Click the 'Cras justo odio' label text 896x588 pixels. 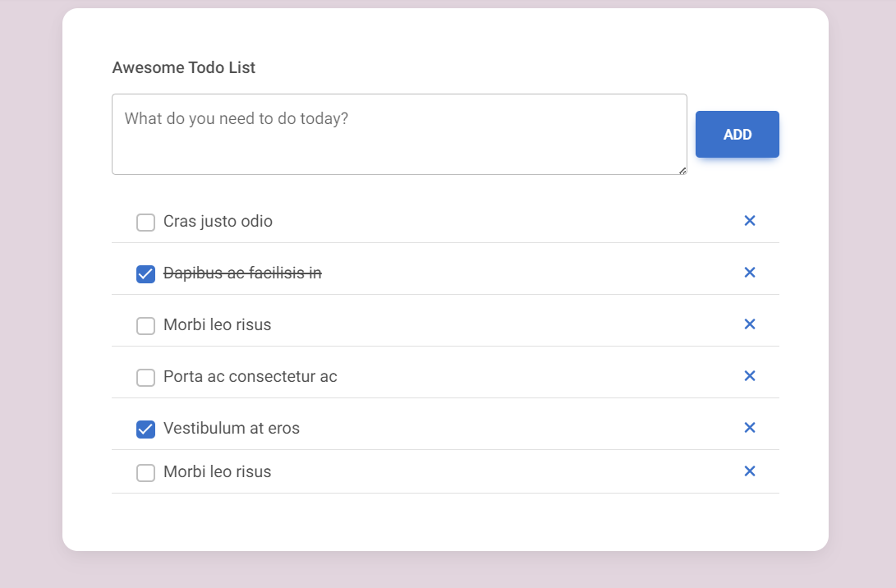coord(218,221)
